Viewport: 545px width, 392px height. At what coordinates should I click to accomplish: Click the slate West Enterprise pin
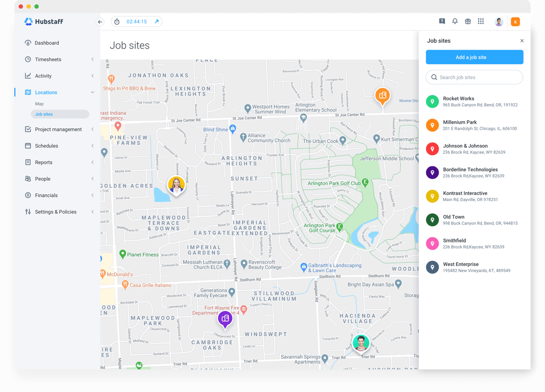click(432, 267)
